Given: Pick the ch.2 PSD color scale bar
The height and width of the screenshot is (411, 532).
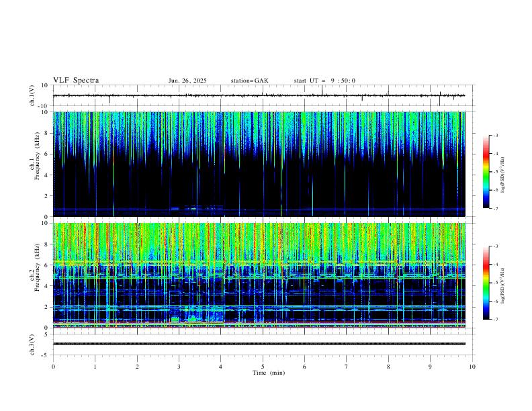Looking at the screenshot, I should click(486, 283).
